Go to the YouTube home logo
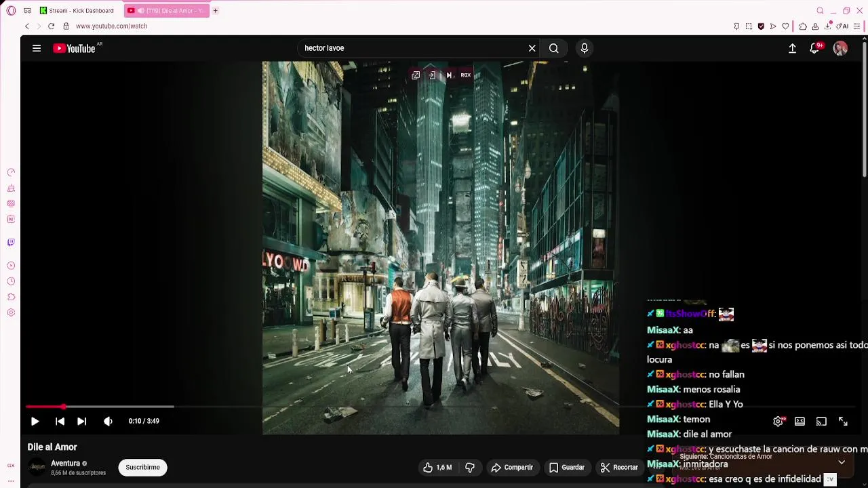The height and width of the screenshot is (488, 868). pos(75,48)
